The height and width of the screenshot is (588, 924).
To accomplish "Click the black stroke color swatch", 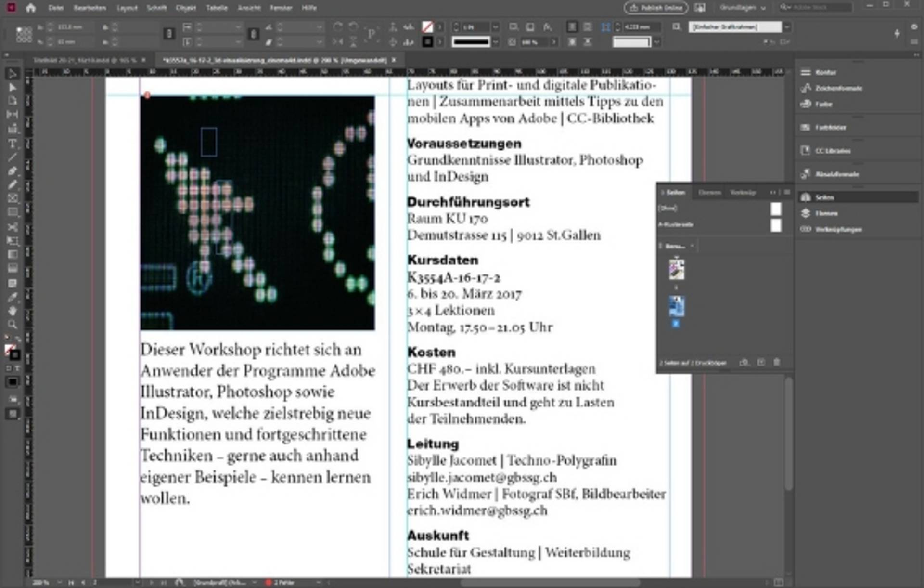I will [427, 42].
